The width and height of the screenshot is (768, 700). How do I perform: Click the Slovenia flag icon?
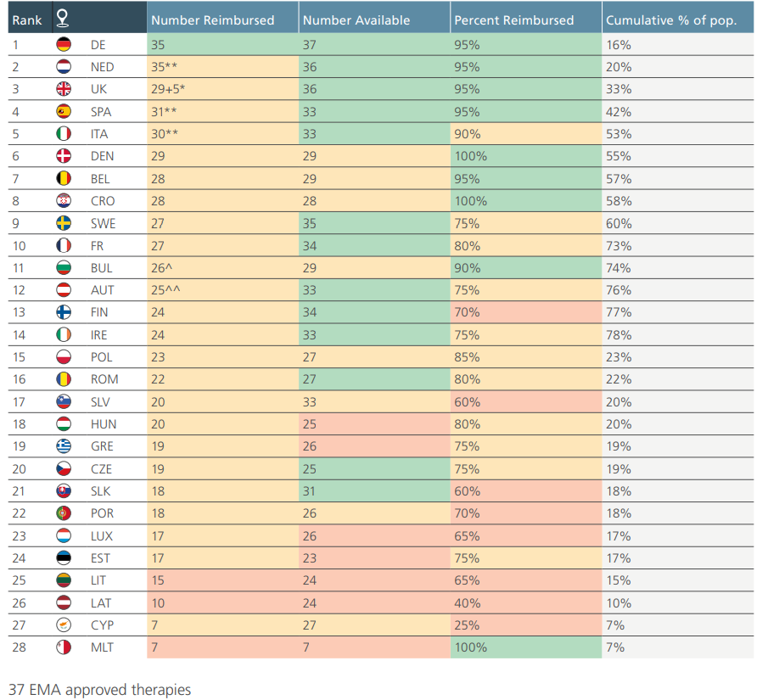click(x=64, y=401)
